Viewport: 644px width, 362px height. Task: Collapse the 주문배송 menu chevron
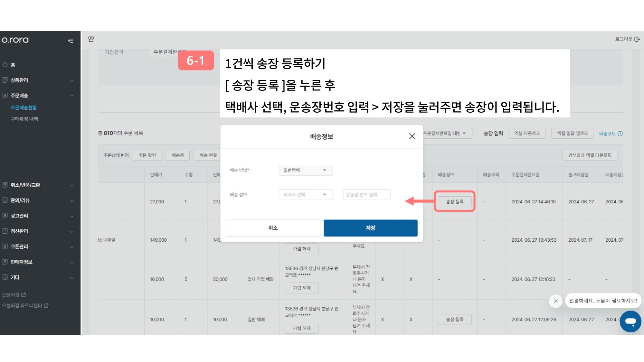click(72, 96)
